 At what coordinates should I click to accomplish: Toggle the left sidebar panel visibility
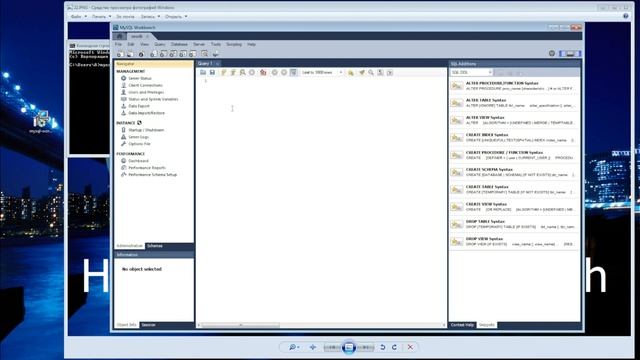point(562,53)
